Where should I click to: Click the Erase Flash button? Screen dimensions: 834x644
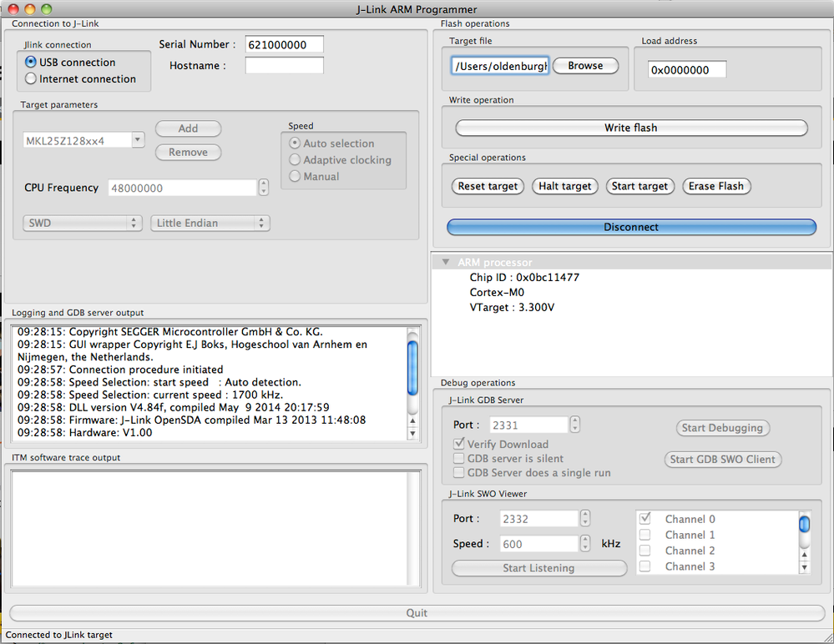[x=716, y=186]
